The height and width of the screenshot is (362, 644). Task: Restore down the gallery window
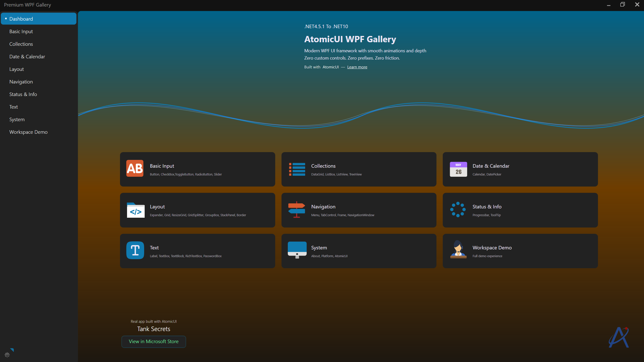pos(623,5)
